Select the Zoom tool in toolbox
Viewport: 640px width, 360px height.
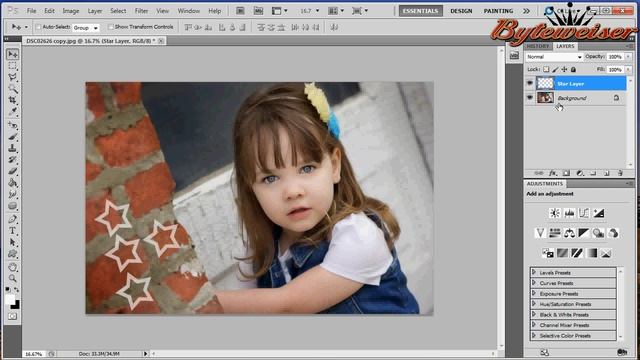(x=13, y=279)
